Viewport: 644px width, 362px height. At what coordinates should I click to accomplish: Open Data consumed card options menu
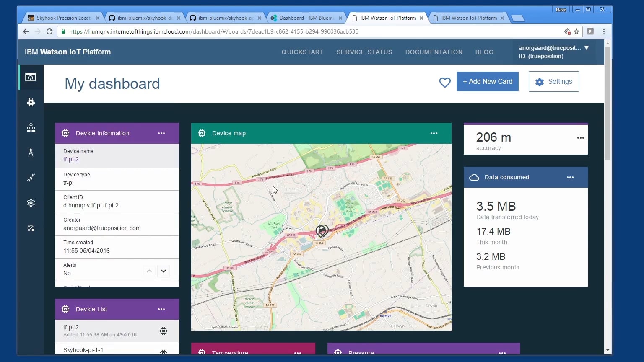tap(570, 177)
